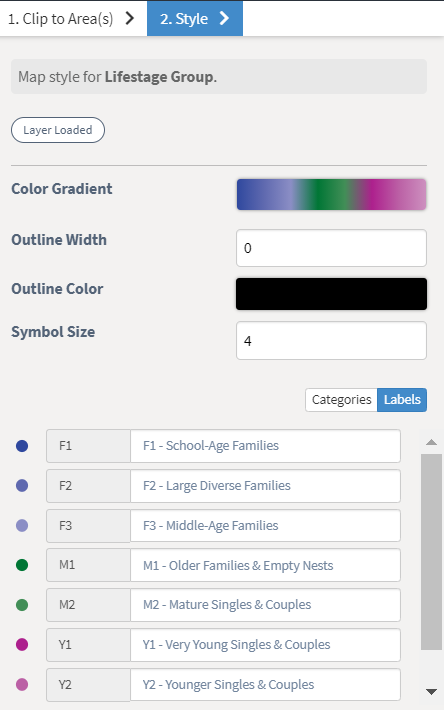Open the Color Gradient picker bar
The width and height of the screenshot is (444, 710).
331,195
